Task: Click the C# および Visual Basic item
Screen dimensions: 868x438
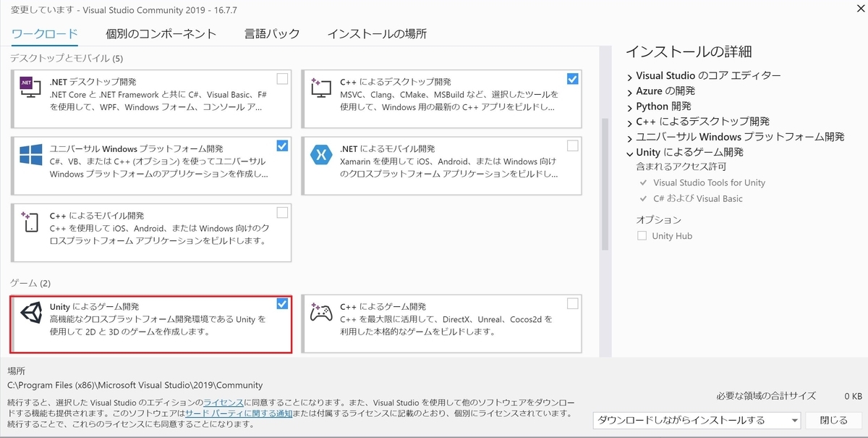Action: pyautogui.click(x=698, y=198)
